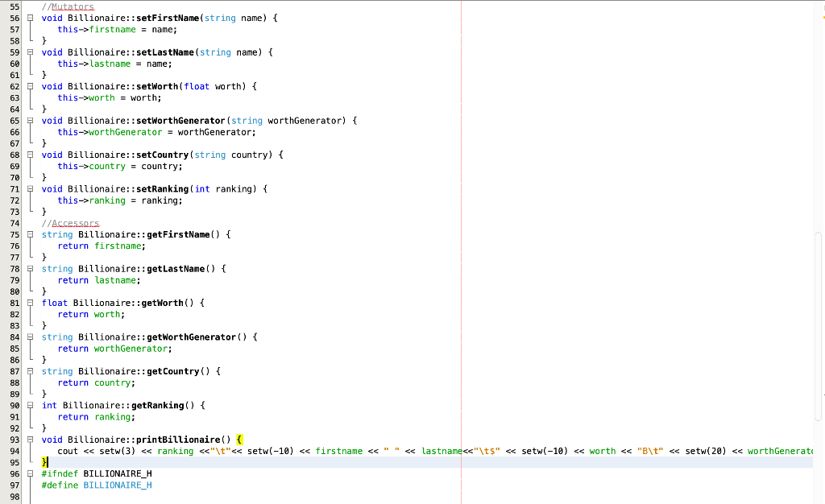Screen dimensions: 825x504
Task: Click line number 92 in the gutter
Action: pyautogui.click(x=14, y=428)
